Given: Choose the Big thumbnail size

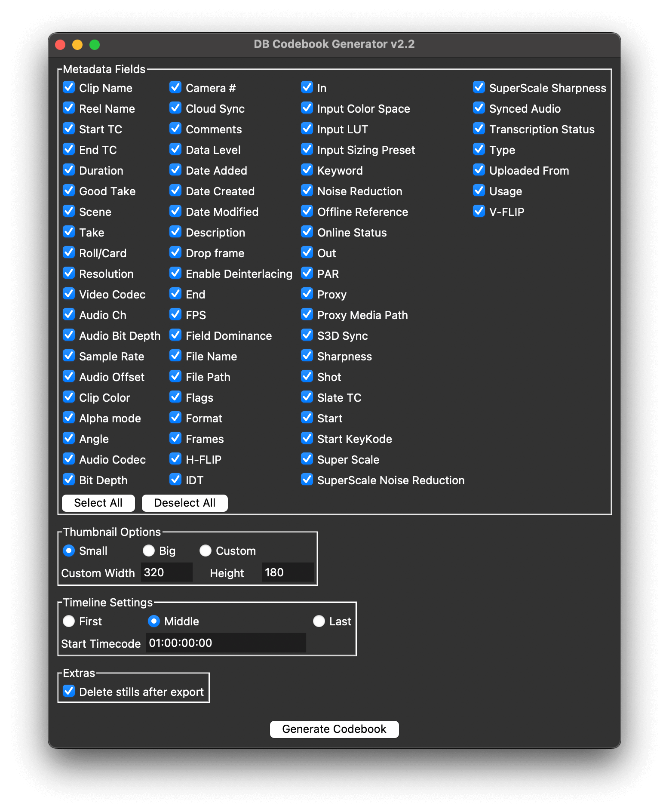Looking at the screenshot, I should tap(149, 551).
